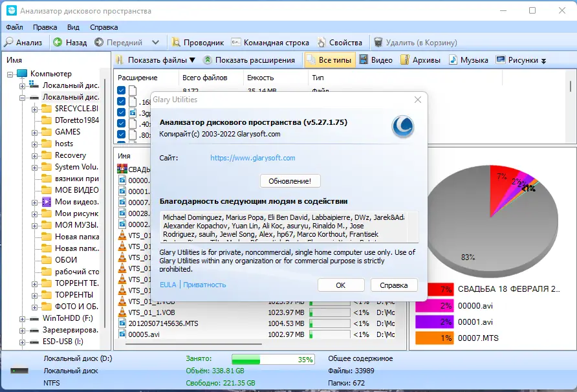Open the https://www.glarysoft.com link
Viewport: 577px width, 392px height.
point(253,158)
